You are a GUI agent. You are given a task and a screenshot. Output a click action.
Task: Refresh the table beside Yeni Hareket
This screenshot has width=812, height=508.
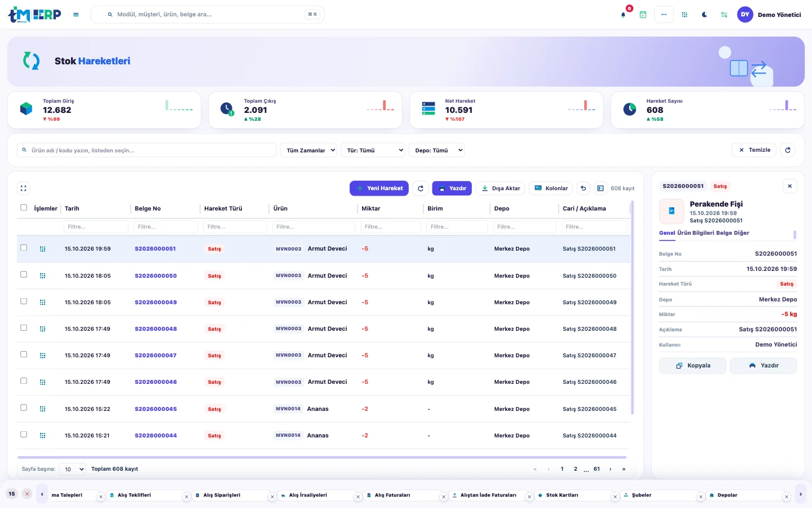coord(421,189)
